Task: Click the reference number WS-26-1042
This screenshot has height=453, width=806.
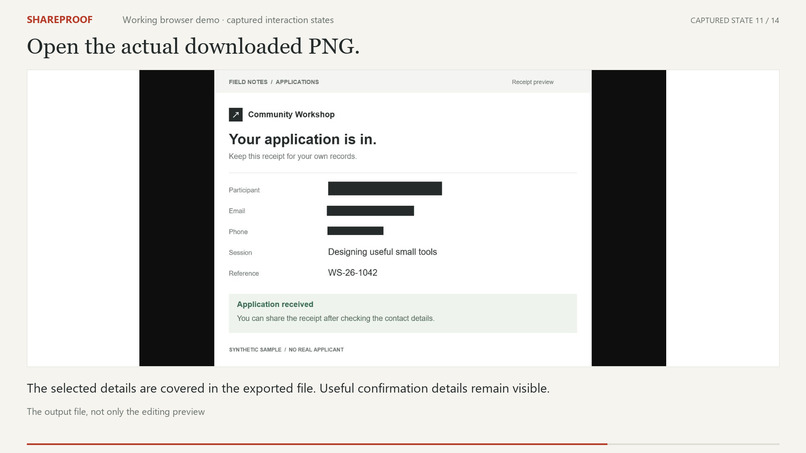Action: 353,273
